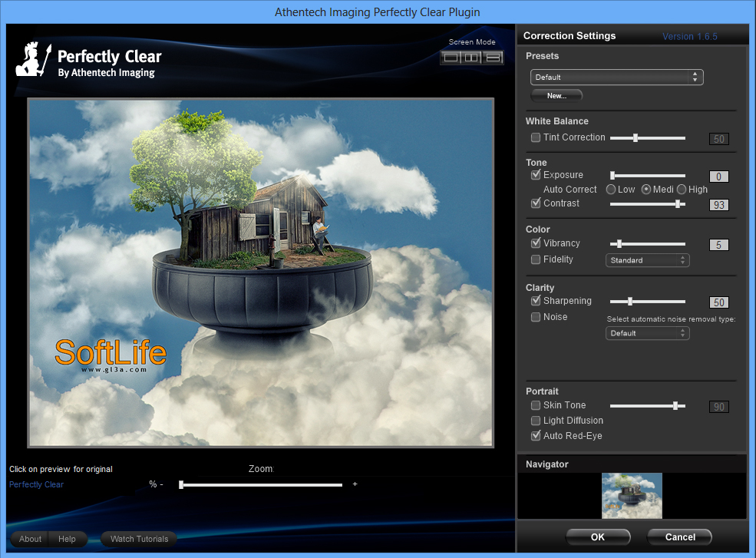
Task: Click the Perfectly Clear blue link
Action: tap(36, 484)
